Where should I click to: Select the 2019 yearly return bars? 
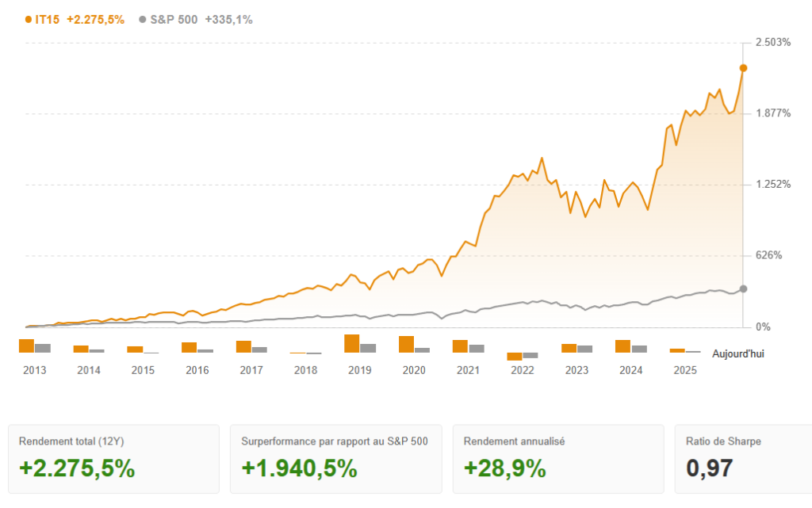(x=359, y=344)
